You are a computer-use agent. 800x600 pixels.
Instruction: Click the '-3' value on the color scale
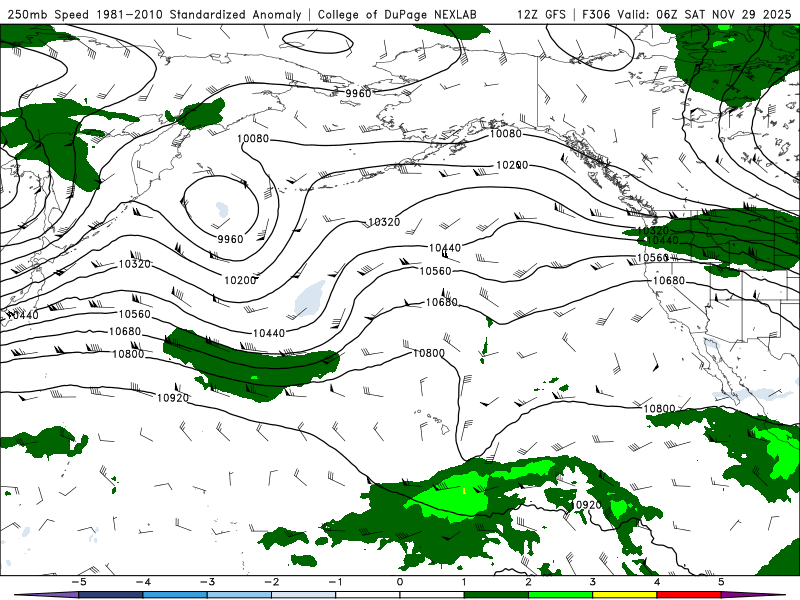207,582
